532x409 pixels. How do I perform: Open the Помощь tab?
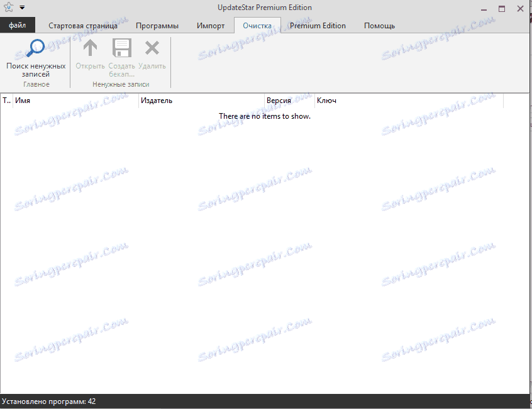pos(379,26)
